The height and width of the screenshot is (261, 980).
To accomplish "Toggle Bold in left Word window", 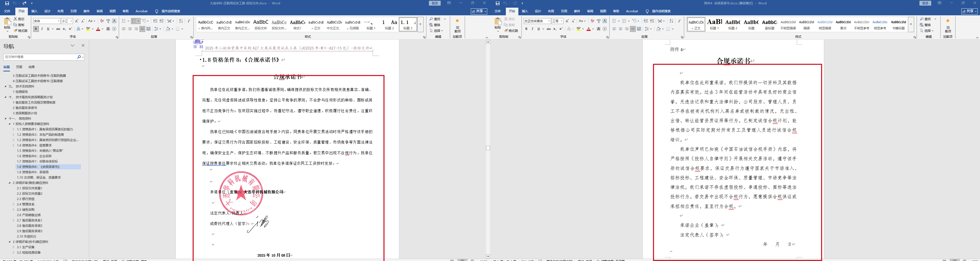I will [36, 29].
